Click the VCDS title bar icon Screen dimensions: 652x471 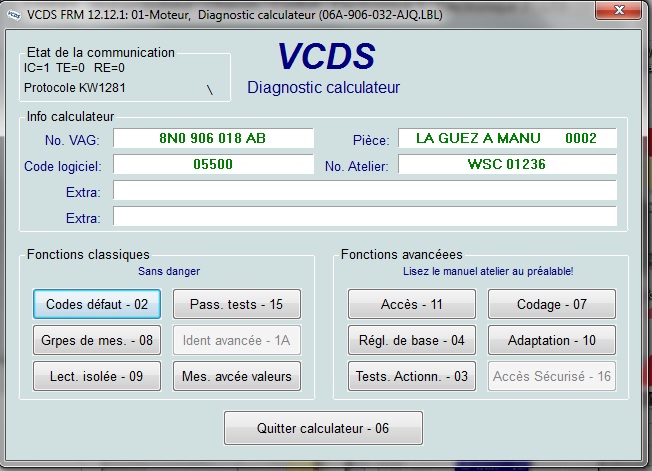[x=14, y=15]
